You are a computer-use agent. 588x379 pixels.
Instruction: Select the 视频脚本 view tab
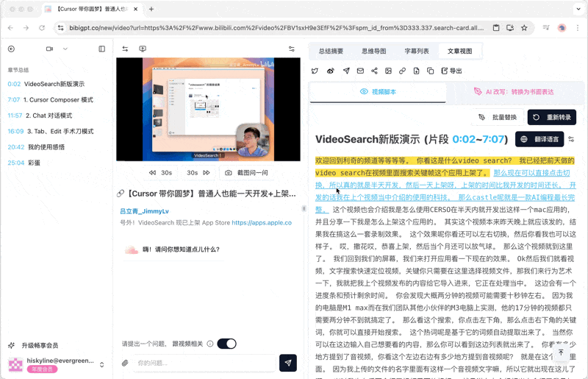378,92
